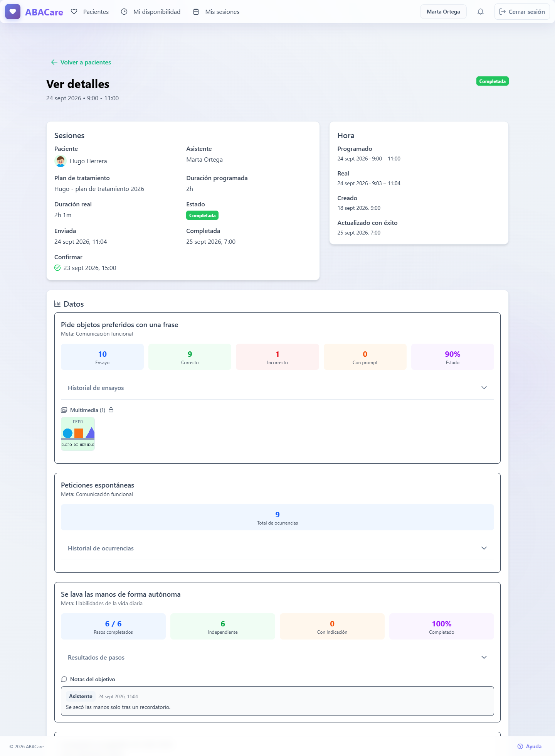Screen dimensions: 555x756
Task: Go to Mis sesiones in the navbar
Action: tap(216, 12)
